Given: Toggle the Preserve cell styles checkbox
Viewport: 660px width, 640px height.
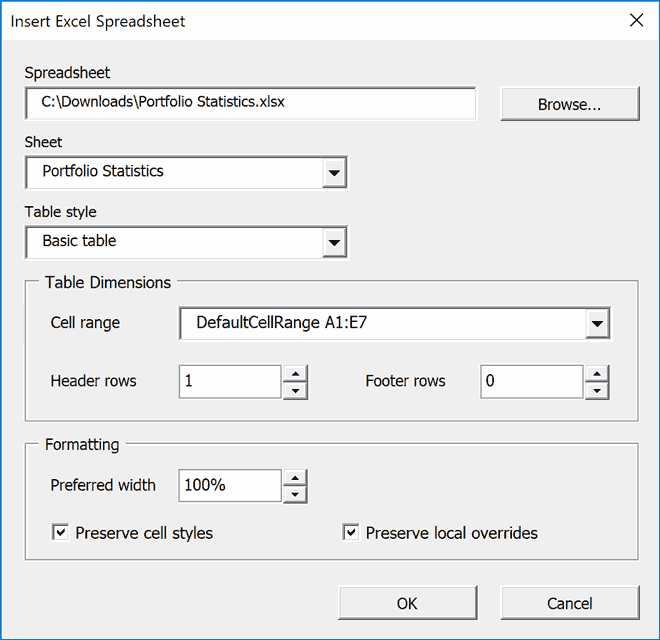Looking at the screenshot, I should (60, 532).
